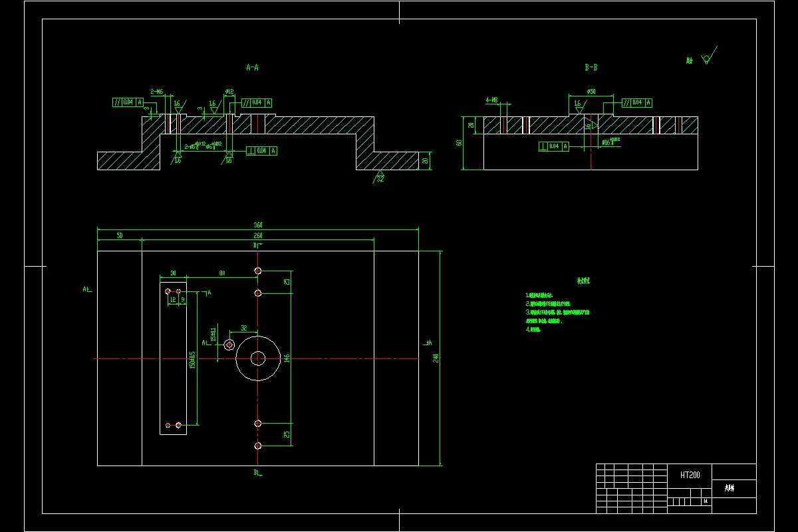Pick the 2-M6 thread callout
This screenshot has width=798, height=532.
click(x=157, y=92)
